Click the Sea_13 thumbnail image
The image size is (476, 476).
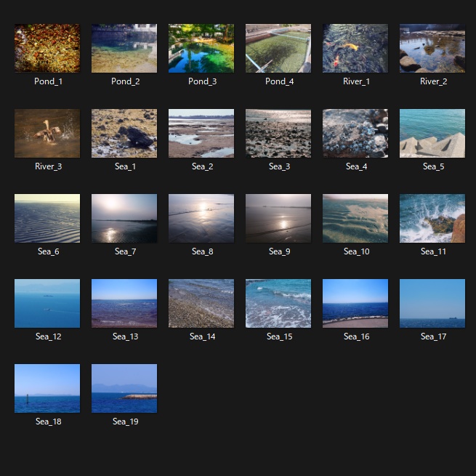tap(124, 303)
